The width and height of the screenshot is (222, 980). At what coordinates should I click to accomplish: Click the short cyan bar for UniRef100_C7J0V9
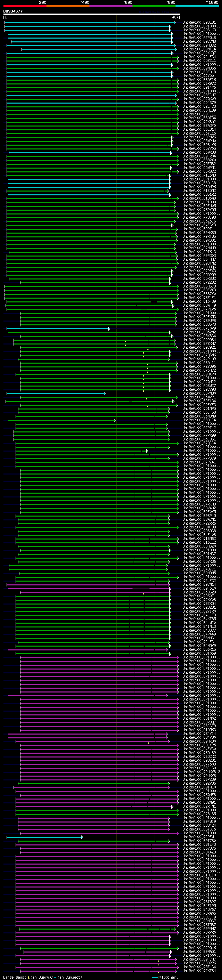(58, 328)
